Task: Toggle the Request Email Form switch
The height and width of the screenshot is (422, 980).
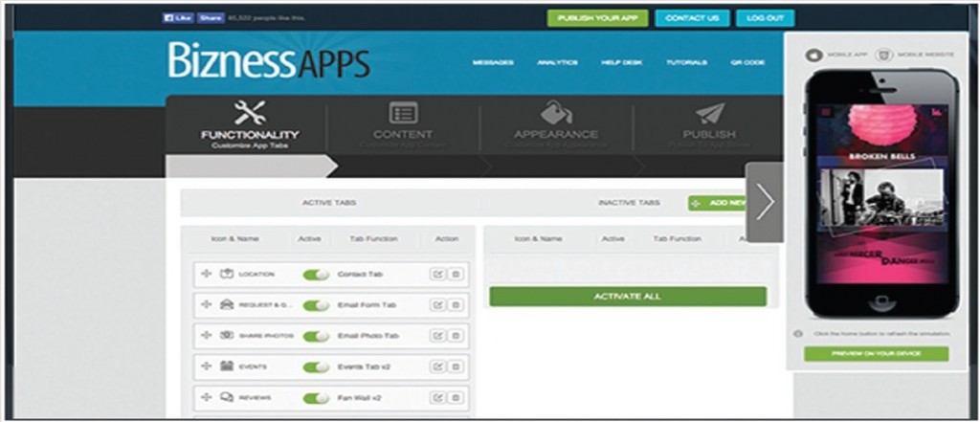Action: click(x=316, y=305)
